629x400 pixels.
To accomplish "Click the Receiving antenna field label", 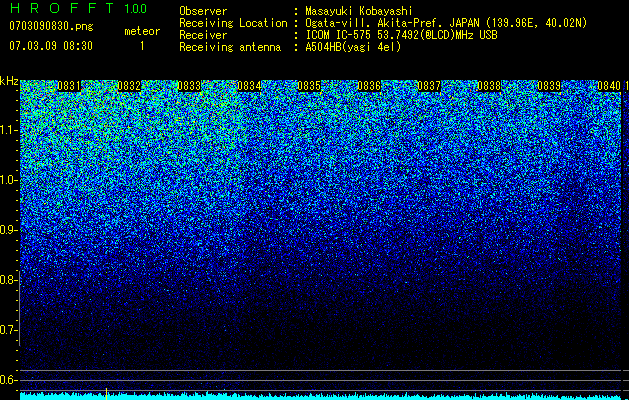I will point(230,47).
